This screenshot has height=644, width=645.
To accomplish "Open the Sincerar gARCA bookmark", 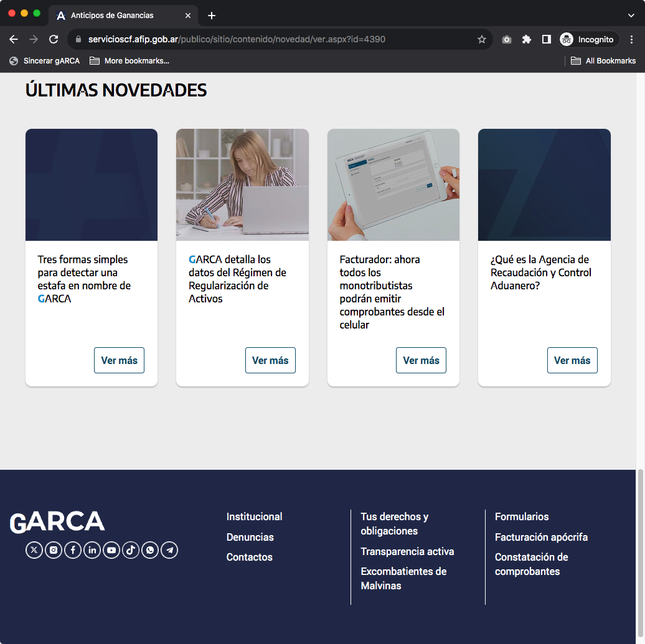I will coord(44,61).
